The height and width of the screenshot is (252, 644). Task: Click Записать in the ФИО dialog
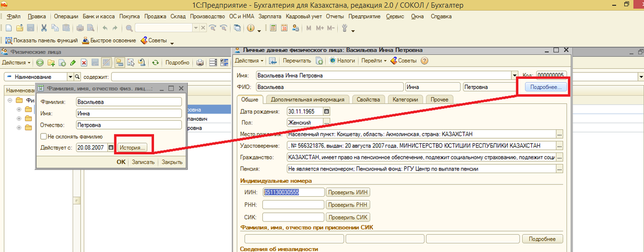pyautogui.click(x=143, y=162)
